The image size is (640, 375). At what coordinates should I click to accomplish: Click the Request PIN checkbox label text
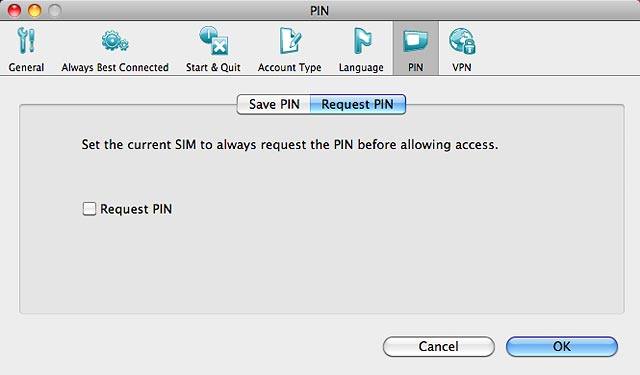tap(136, 209)
